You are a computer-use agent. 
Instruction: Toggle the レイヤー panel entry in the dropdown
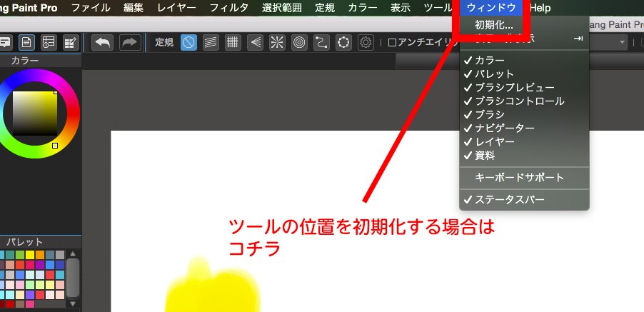click(x=524, y=141)
